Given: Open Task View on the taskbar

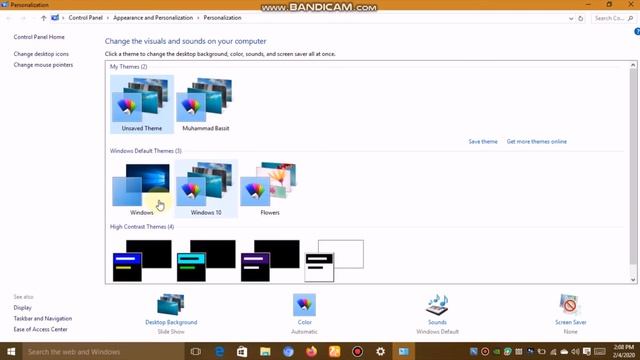Looking at the screenshot, I should coord(196,351).
